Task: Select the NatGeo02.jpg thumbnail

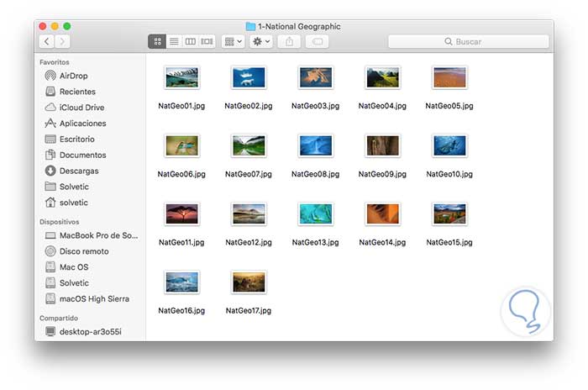Action: pyautogui.click(x=249, y=77)
